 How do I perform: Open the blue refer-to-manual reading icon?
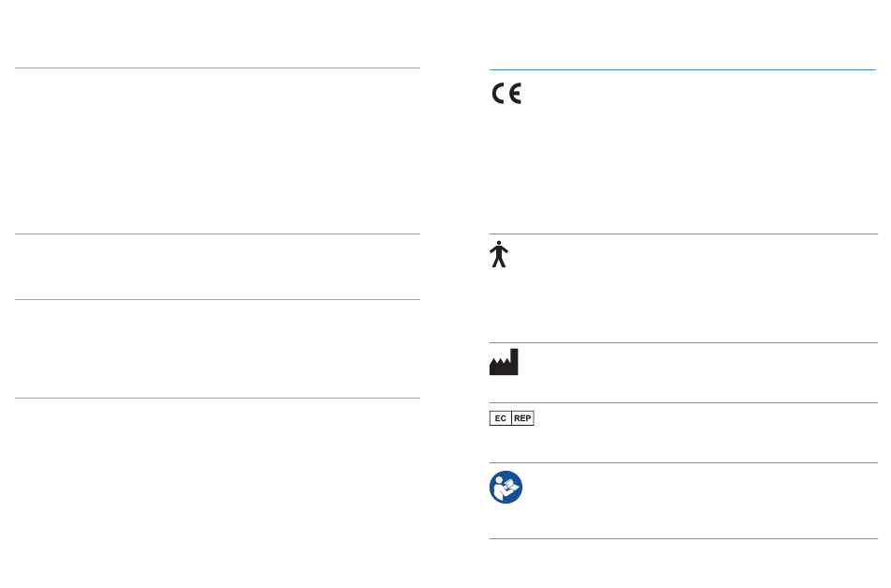(x=506, y=488)
